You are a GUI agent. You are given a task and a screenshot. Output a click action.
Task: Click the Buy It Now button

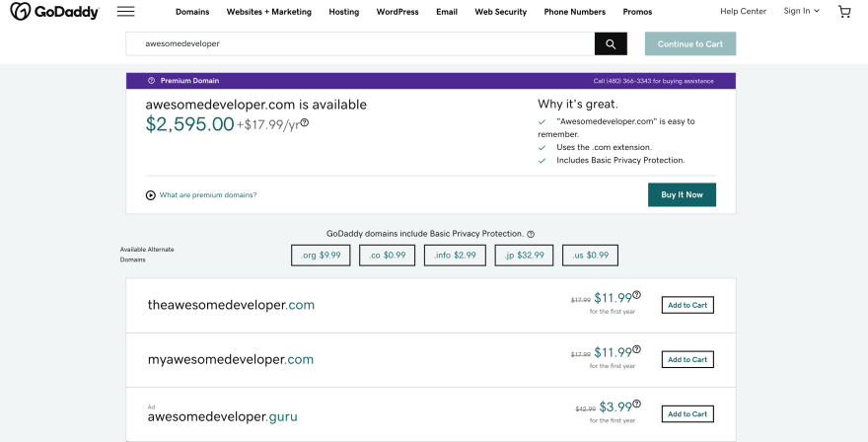682,195
